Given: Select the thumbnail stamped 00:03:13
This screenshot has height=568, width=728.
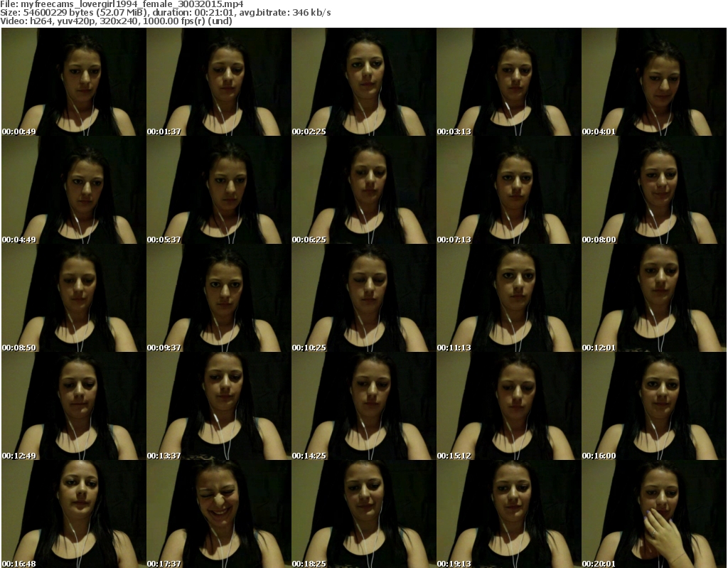Looking at the screenshot, I should coord(508,82).
